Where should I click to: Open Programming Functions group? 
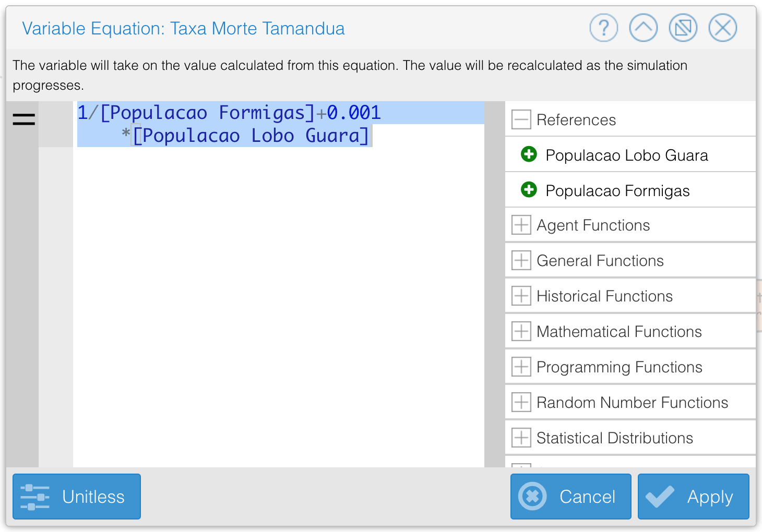pos(521,367)
